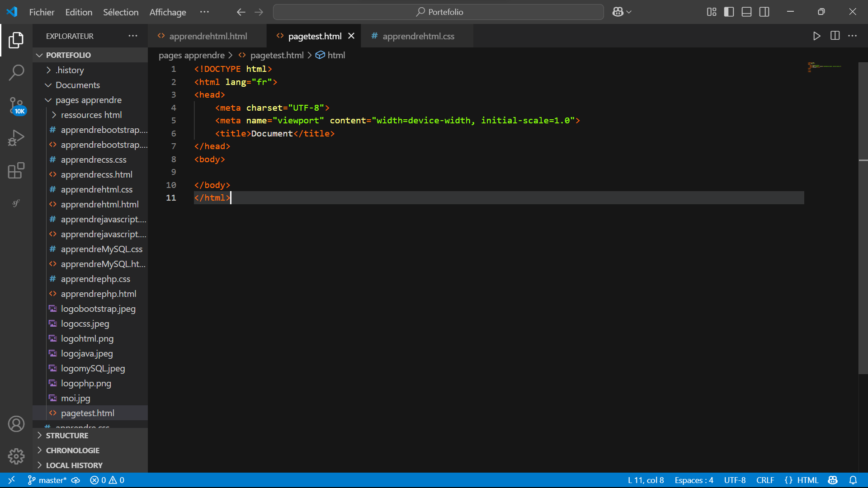Open the Extensions view
868x488 pixels.
click(x=16, y=170)
